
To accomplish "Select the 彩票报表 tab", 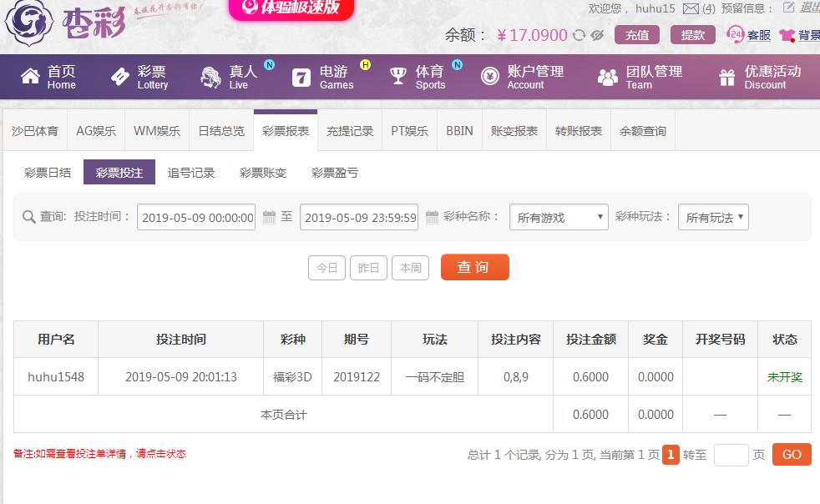I will [286, 131].
